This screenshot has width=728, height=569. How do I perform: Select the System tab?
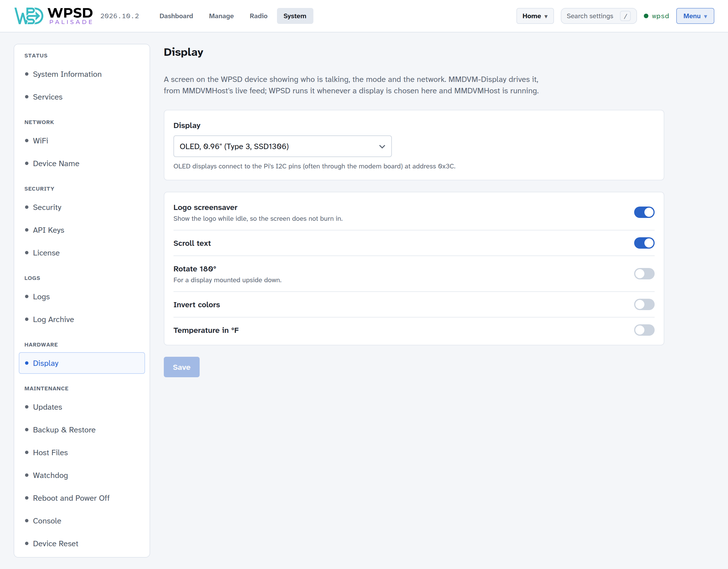295,16
